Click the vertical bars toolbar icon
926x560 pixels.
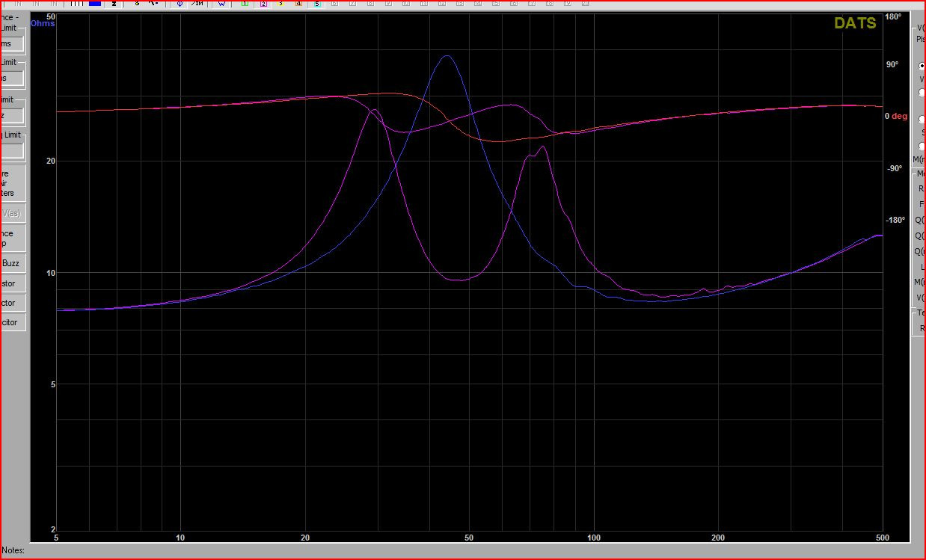click(77, 4)
